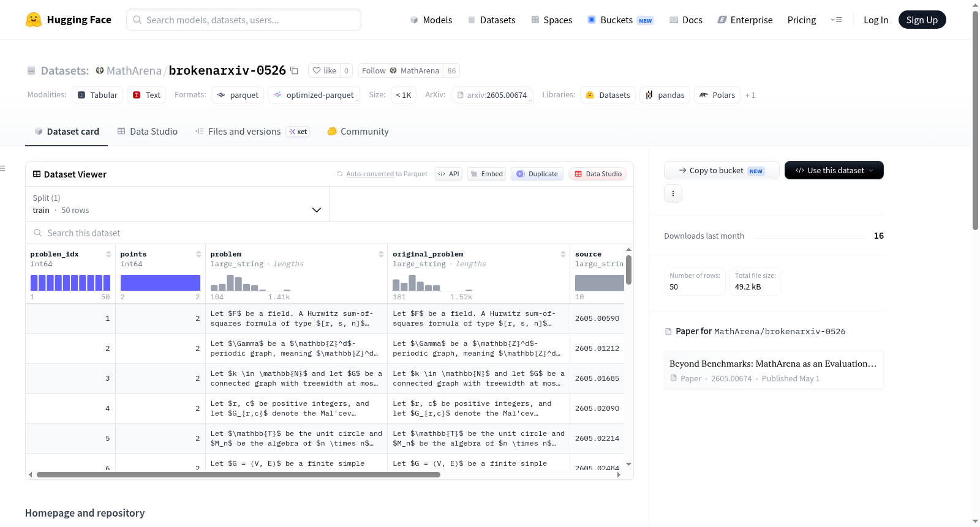Follow MathArena organization
This screenshot has width=980, height=527.
click(x=401, y=70)
